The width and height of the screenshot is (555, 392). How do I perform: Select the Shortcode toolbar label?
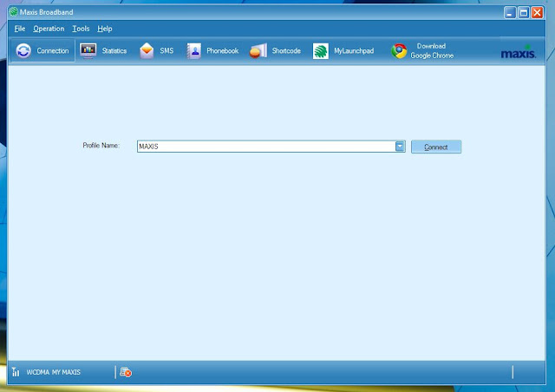[286, 51]
